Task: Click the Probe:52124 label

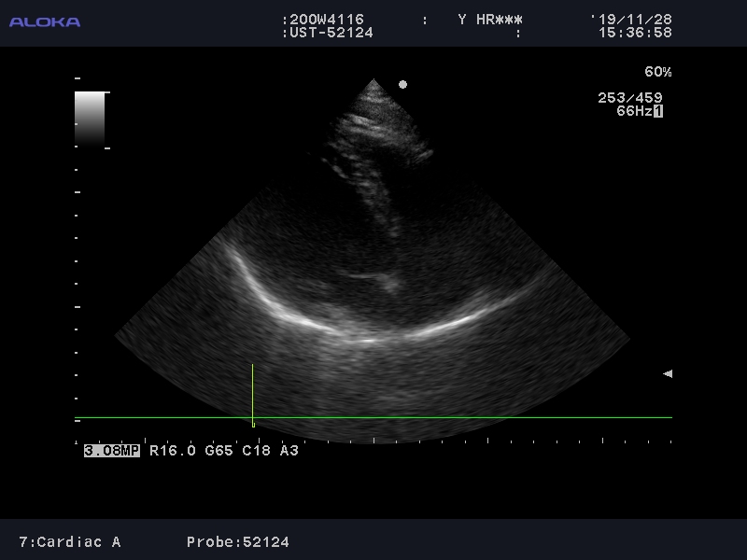Action: [237, 542]
